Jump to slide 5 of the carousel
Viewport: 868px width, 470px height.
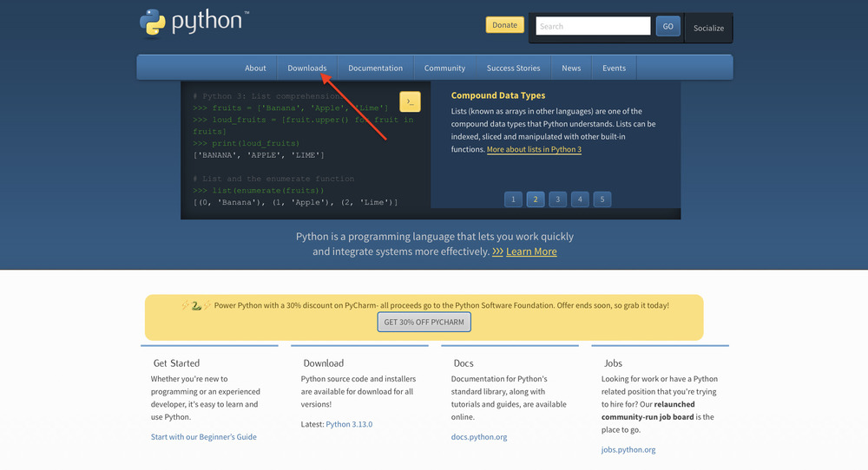click(602, 199)
